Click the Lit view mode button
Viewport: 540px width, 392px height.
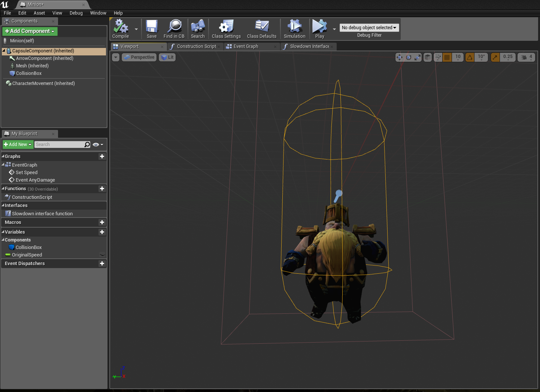tap(167, 57)
